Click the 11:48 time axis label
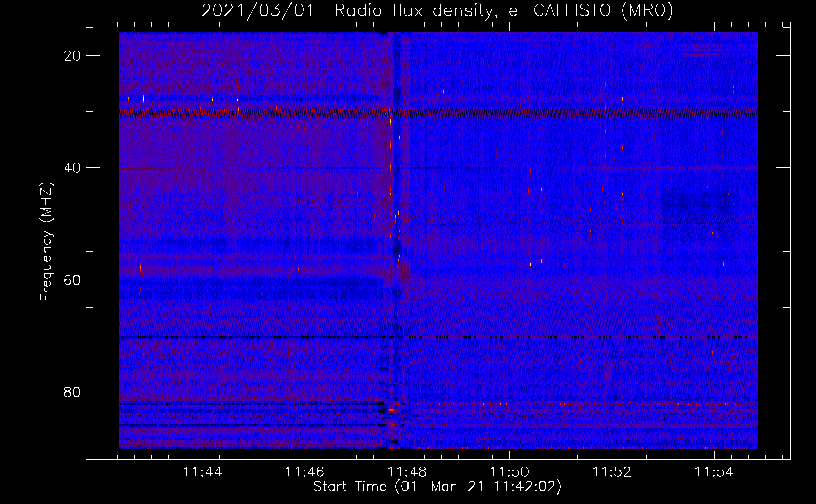Image resolution: width=816 pixels, height=504 pixels. [x=407, y=472]
